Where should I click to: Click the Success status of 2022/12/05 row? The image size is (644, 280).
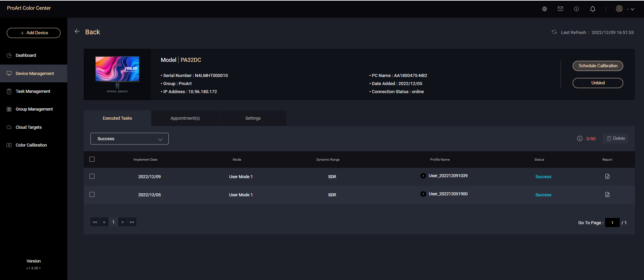point(543,195)
